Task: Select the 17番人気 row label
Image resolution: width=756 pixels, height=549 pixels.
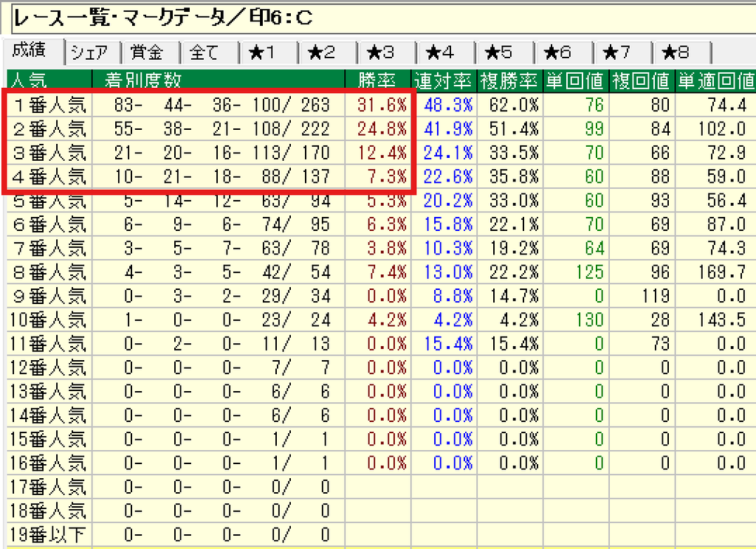Action: pyautogui.click(x=49, y=487)
